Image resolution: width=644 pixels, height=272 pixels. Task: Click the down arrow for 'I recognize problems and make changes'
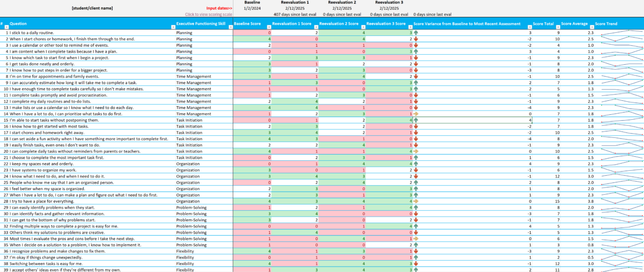415,251
